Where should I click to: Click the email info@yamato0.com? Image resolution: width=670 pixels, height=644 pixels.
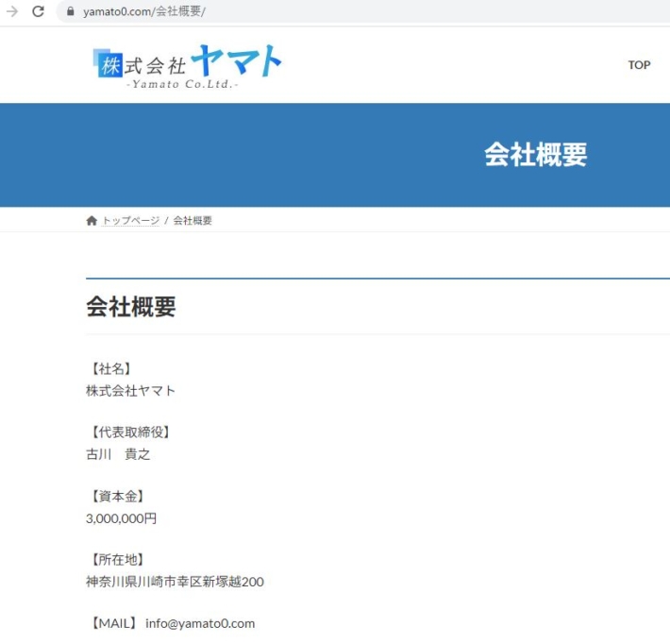(200, 623)
